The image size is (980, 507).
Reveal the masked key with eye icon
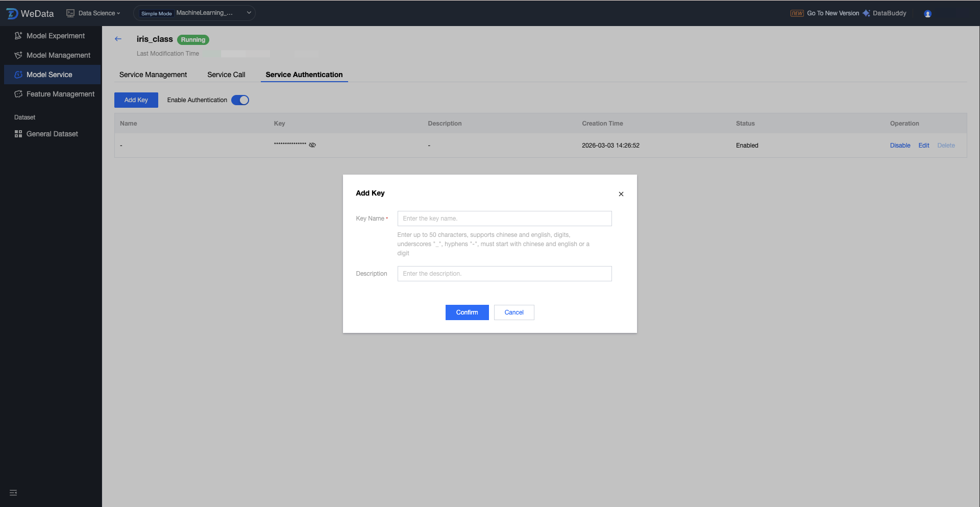point(312,145)
